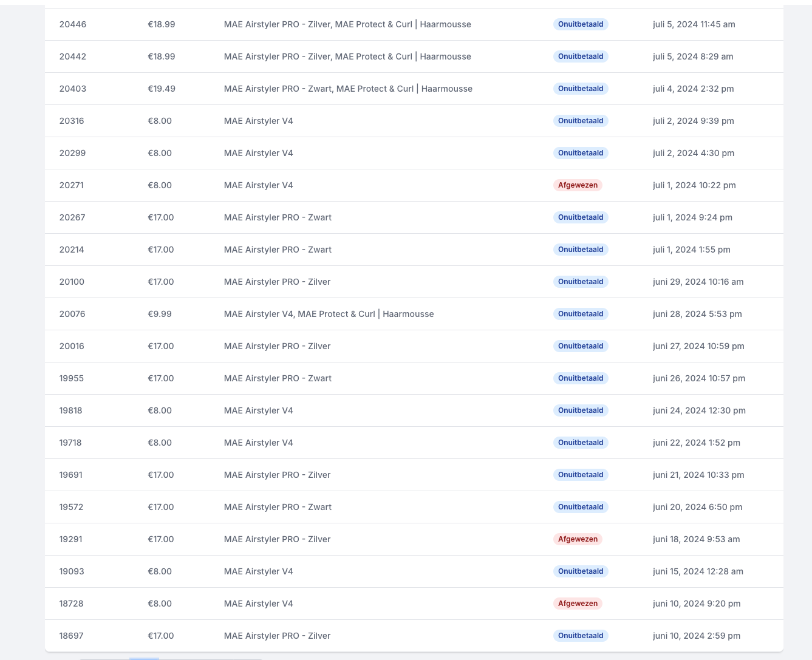Open order 20316
This screenshot has height=660, width=812.
pyautogui.click(x=72, y=121)
